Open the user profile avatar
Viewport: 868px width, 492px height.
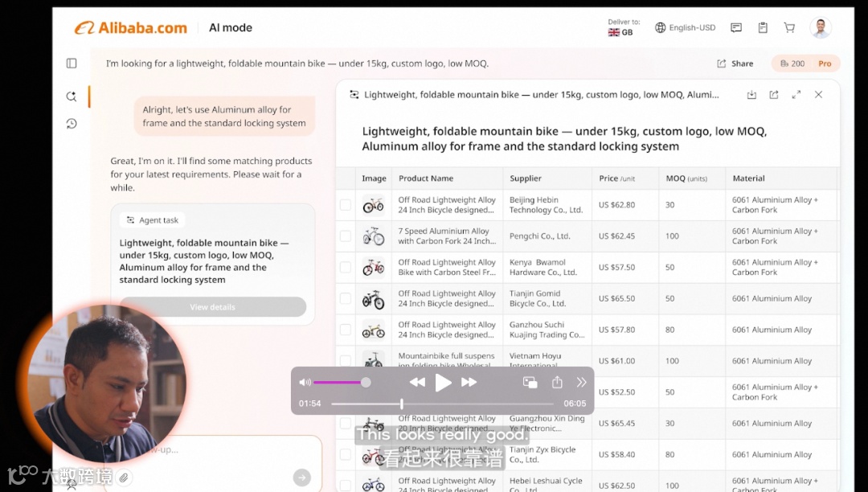pos(821,27)
